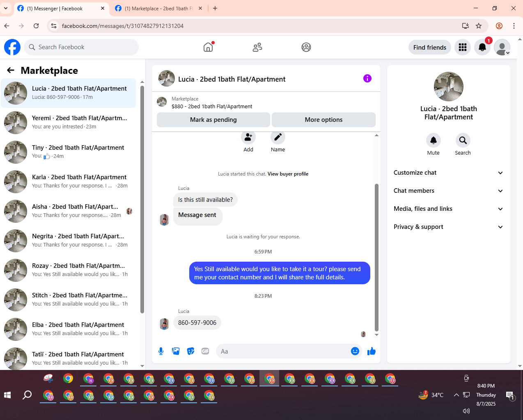
Task: Open Stitch's conversation in the list
Action: tap(69, 300)
